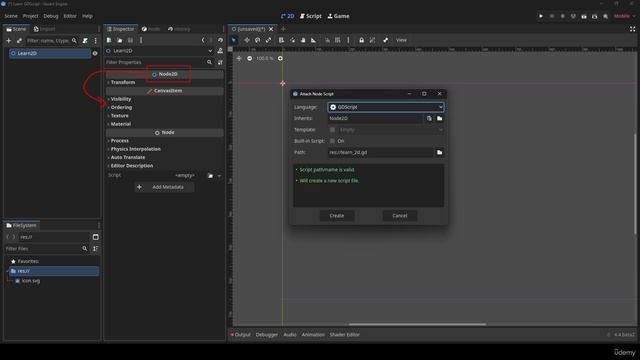
Task: Activate the Move Mode tool
Action: 247,40
